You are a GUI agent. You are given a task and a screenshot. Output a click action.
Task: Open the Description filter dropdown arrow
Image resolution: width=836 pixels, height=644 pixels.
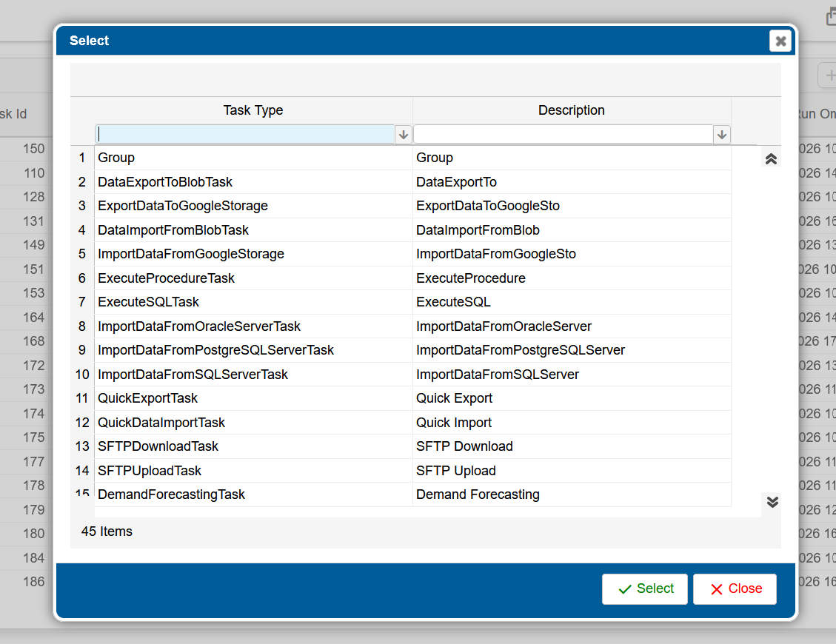(722, 135)
